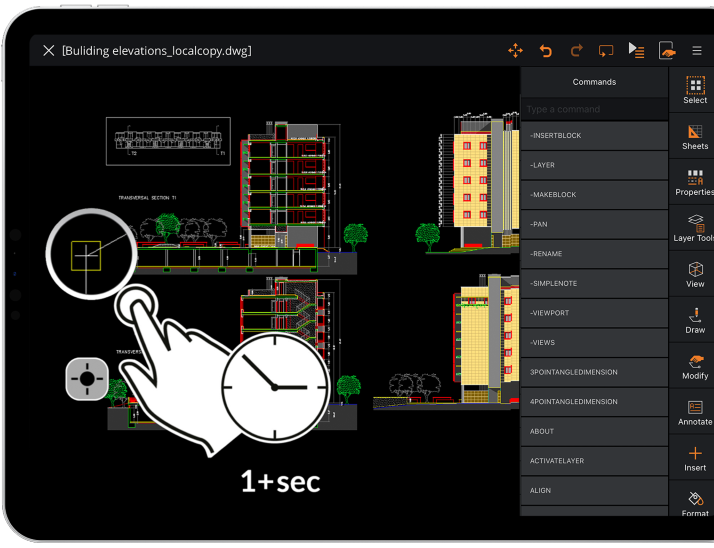Open the Select tool panel
The width and height of the screenshot is (714, 548).
tap(695, 90)
